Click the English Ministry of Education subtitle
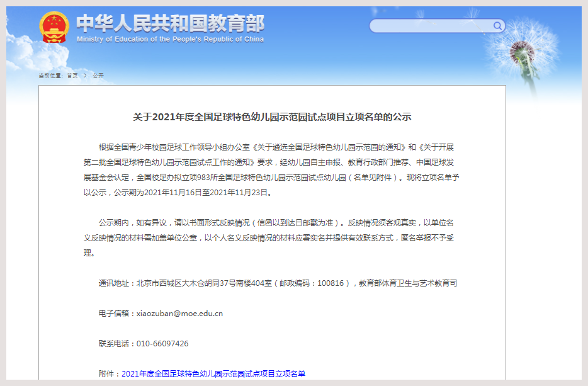The image size is (588, 386). [170, 39]
